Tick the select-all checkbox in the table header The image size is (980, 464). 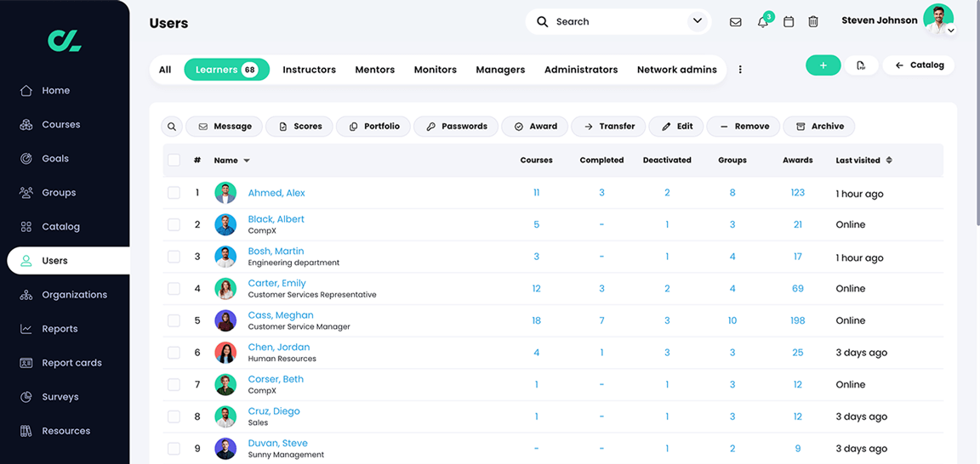pos(174,160)
